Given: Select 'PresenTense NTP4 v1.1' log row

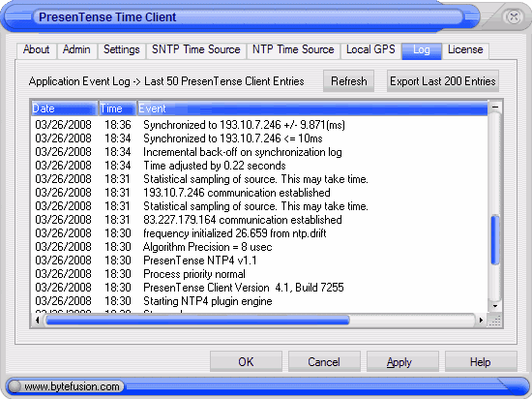Looking at the screenshot, I should click(x=259, y=261).
